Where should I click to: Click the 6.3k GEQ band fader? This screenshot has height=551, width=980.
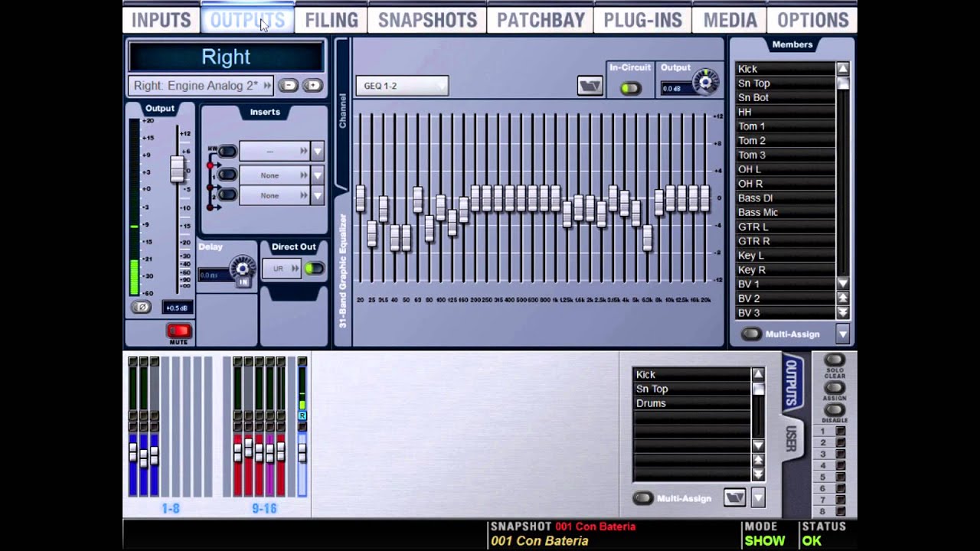click(647, 237)
